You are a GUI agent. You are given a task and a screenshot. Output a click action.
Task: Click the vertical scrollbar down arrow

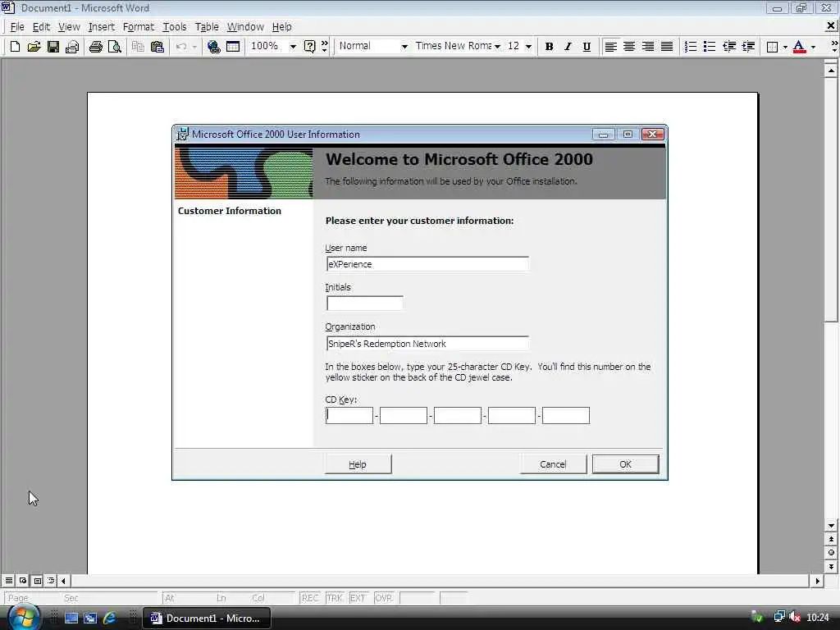tap(831, 526)
